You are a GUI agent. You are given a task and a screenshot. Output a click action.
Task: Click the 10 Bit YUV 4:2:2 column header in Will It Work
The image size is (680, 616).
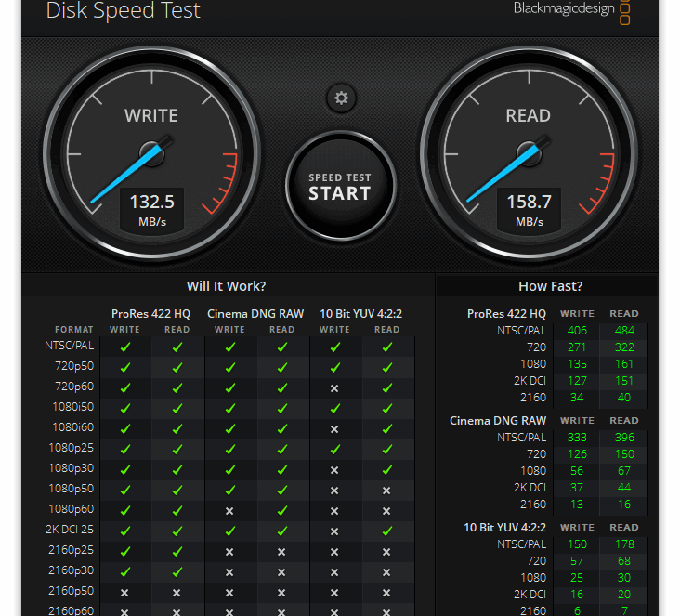click(x=360, y=314)
